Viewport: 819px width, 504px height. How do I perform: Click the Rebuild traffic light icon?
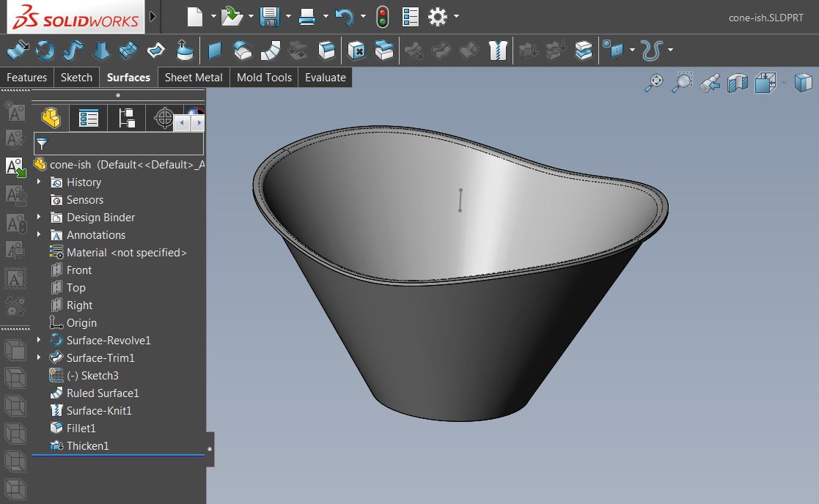pos(382,16)
